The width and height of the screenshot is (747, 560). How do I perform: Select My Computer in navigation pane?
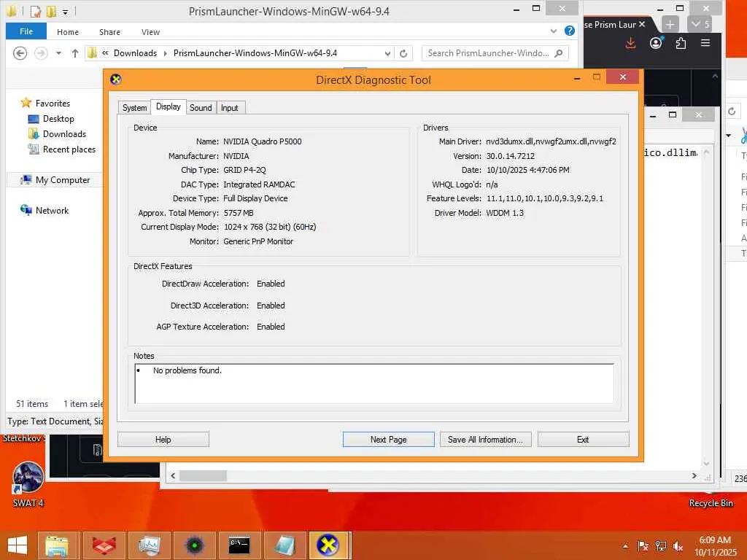tap(63, 180)
